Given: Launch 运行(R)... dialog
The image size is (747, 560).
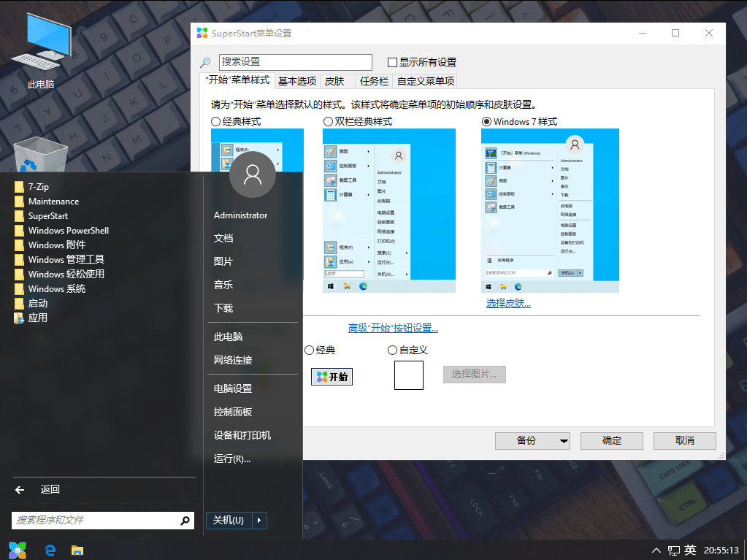Looking at the screenshot, I should (232, 459).
